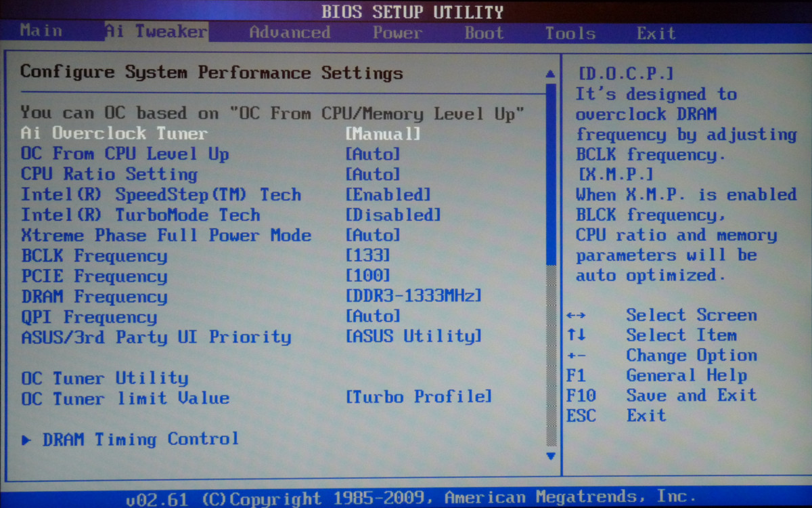Select OC Tuner limit Value label
812x508 pixels.
tap(125, 398)
